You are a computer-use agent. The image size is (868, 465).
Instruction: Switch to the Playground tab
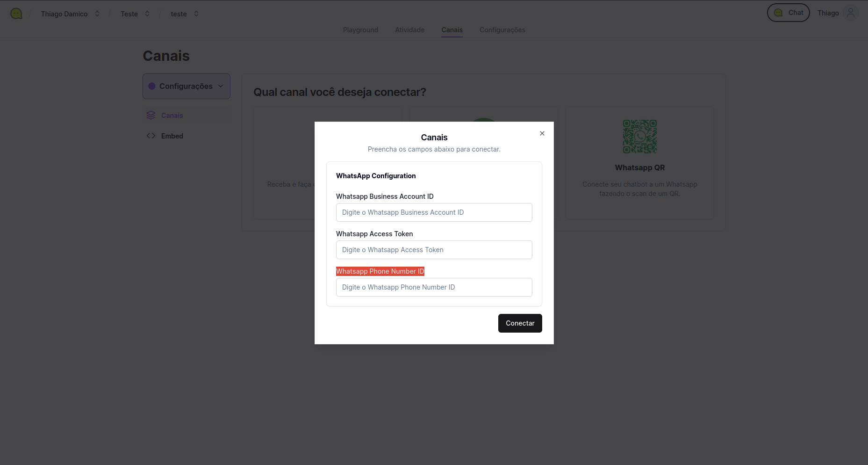tap(360, 30)
